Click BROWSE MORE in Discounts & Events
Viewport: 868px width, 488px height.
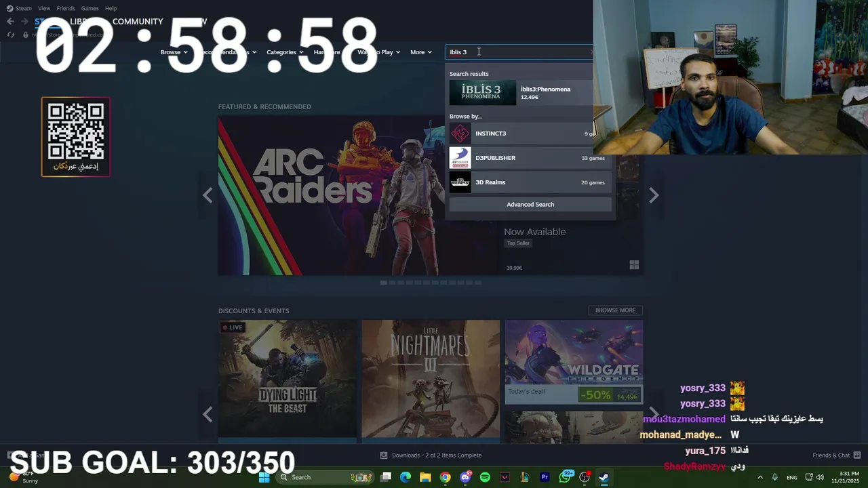click(x=615, y=310)
